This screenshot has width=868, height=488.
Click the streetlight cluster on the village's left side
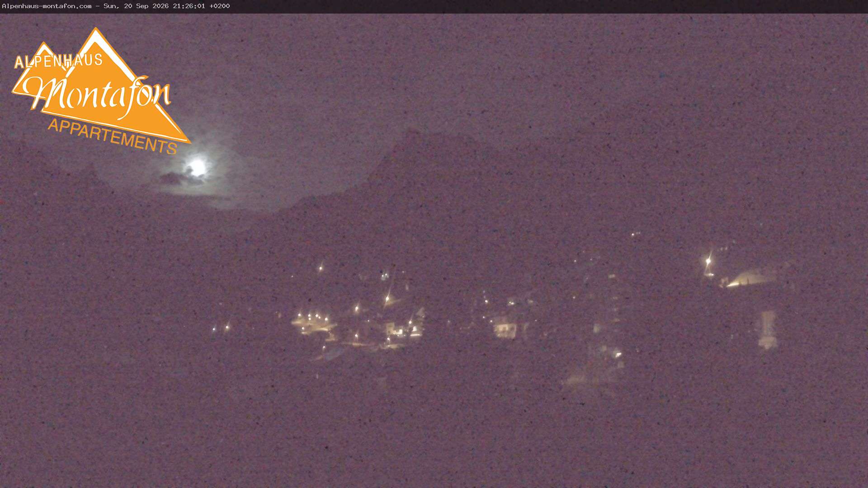point(312,321)
